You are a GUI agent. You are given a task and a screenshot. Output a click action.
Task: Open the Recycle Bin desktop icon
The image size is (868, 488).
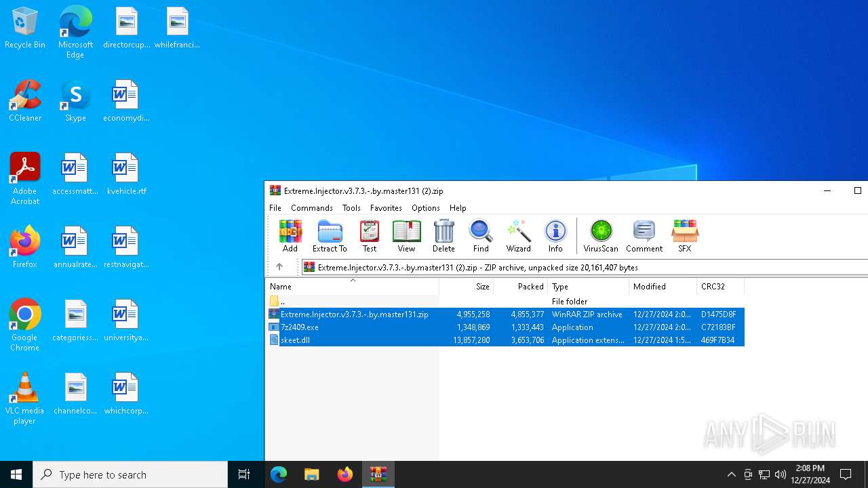coord(25,28)
